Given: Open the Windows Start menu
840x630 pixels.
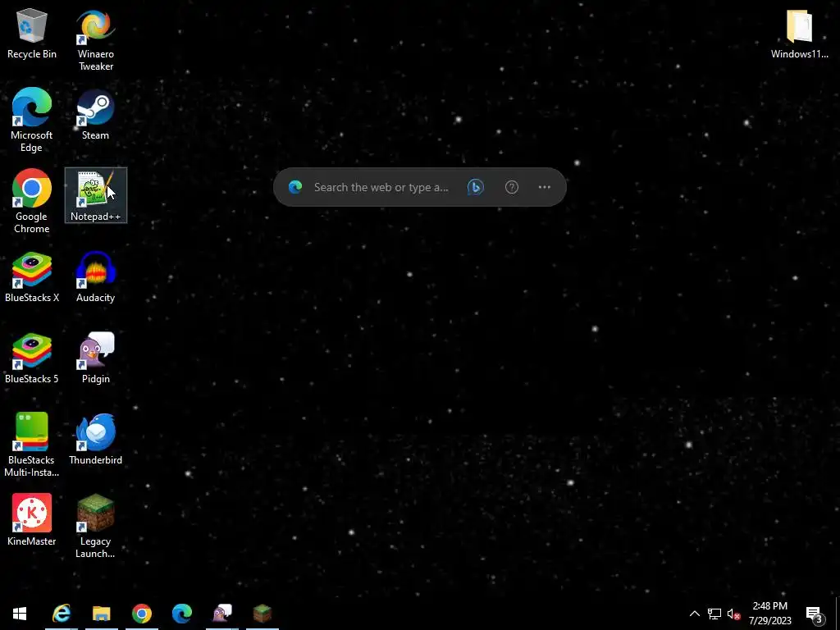Looking at the screenshot, I should pyautogui.click(x=20, y=614).
